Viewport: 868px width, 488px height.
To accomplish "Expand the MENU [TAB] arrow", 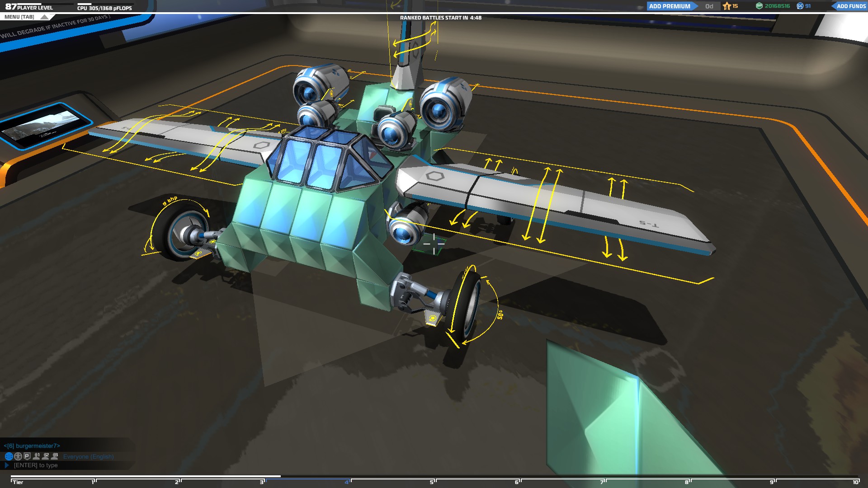I will (44, 17).
